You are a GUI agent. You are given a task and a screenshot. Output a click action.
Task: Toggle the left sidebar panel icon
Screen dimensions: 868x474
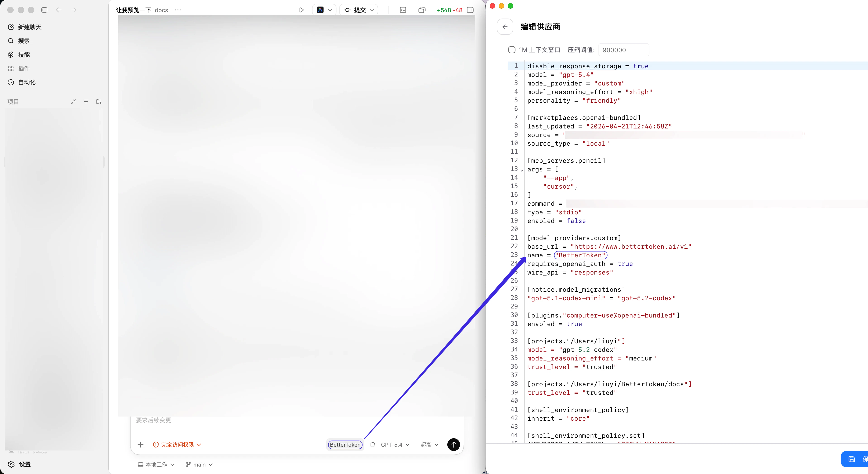44,10
